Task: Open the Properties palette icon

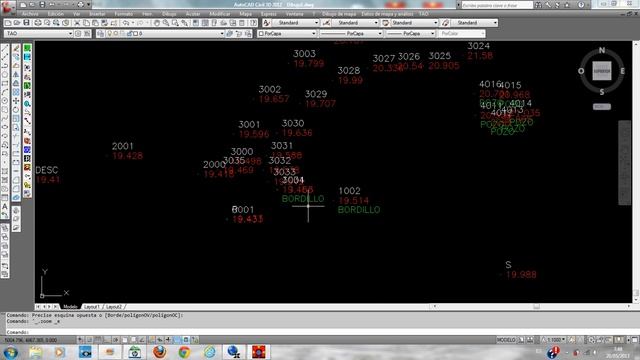Action: coord(196,23)
